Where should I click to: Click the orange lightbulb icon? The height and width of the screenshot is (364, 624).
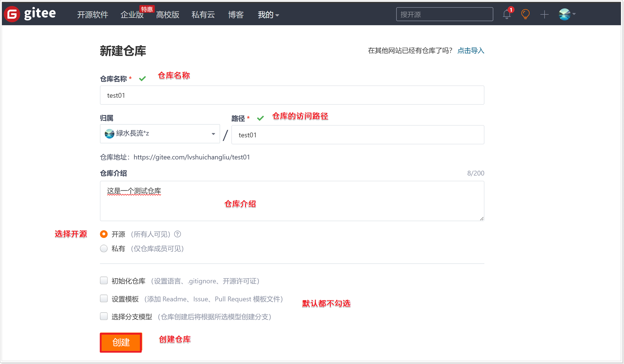click(525, 14)
